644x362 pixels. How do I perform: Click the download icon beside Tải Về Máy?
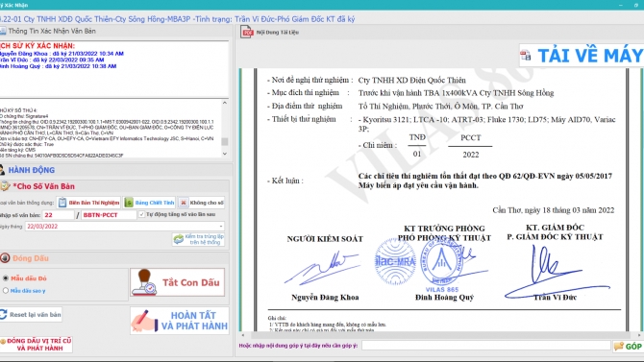click(x=526, y=56)
